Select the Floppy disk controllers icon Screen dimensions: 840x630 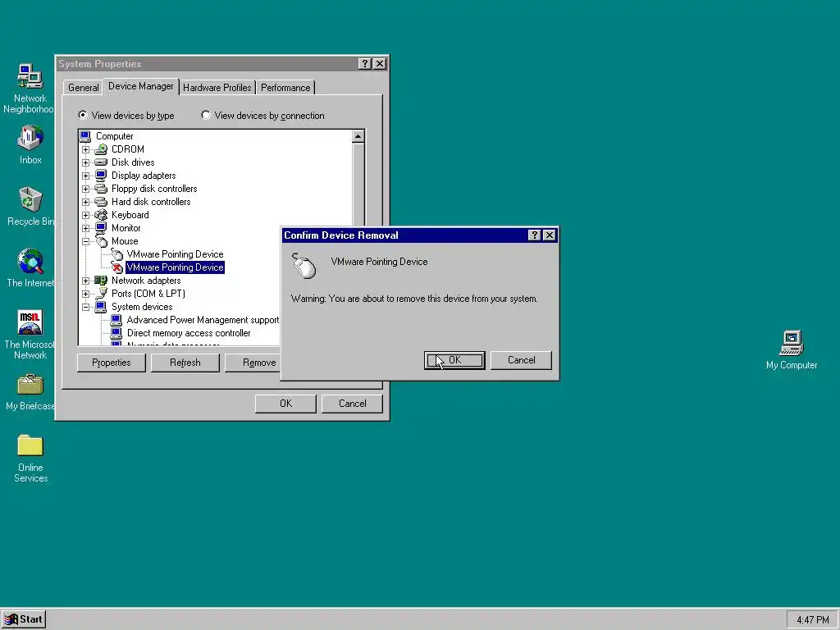click(x=101, y=189)
